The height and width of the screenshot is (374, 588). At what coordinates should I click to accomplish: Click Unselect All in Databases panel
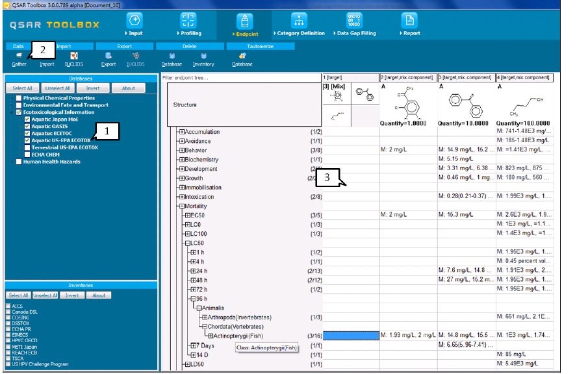pos(57,88)
